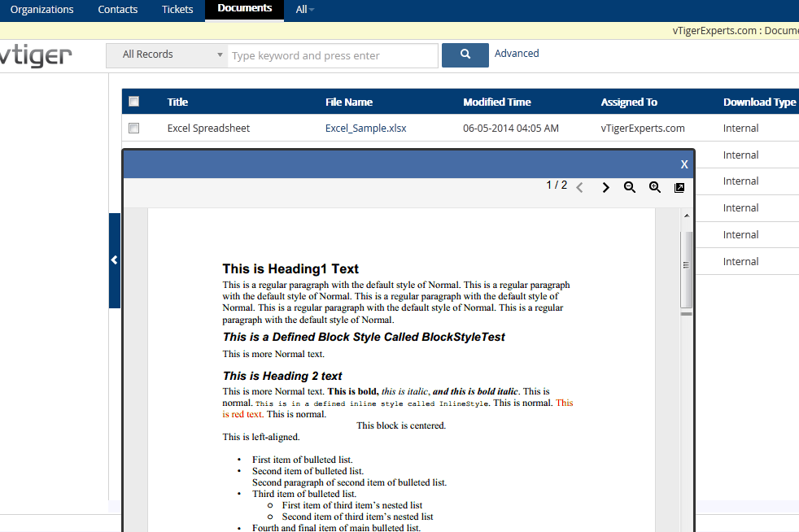Close the document preview popup
Image resolution: width=799 pixels, height=532 pixels.
point(684,164)
